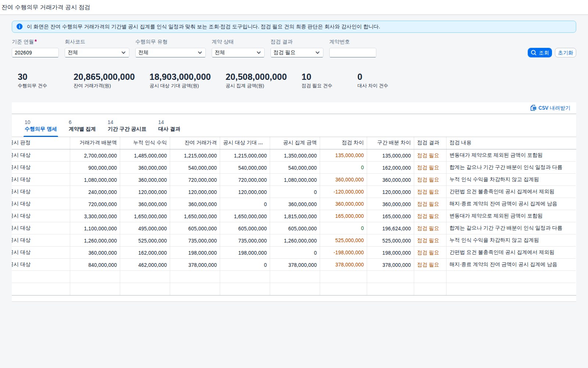Open the 회사코드 dropdown
The height and width of the screenshot is (368, 588).
[x=97, y=53]
